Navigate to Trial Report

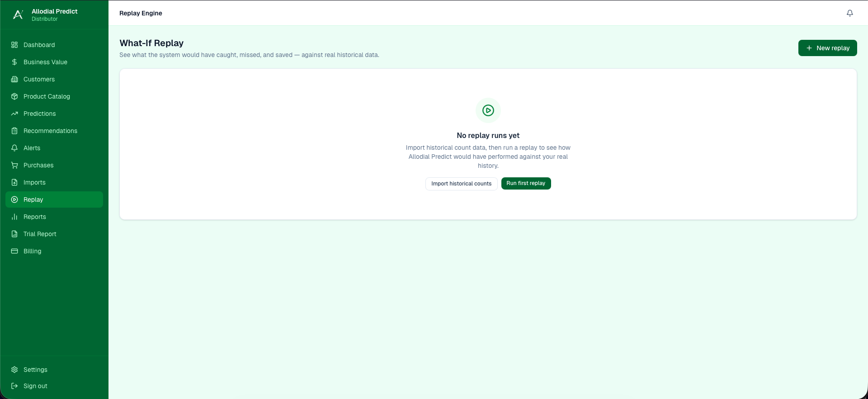[x=54, y=234]
